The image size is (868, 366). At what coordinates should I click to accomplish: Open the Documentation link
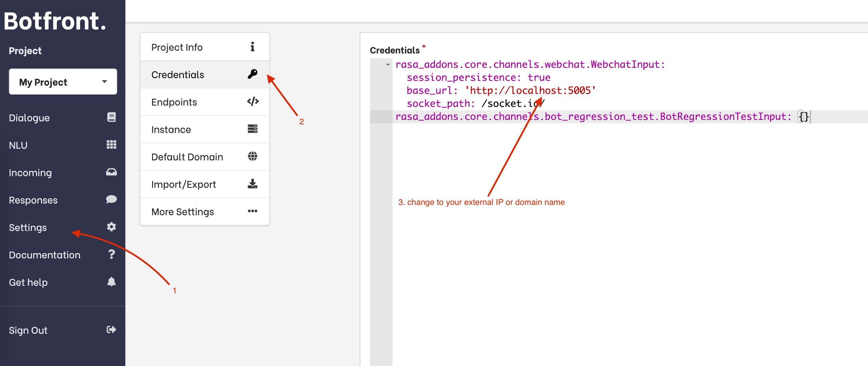[x=45, y=254]
